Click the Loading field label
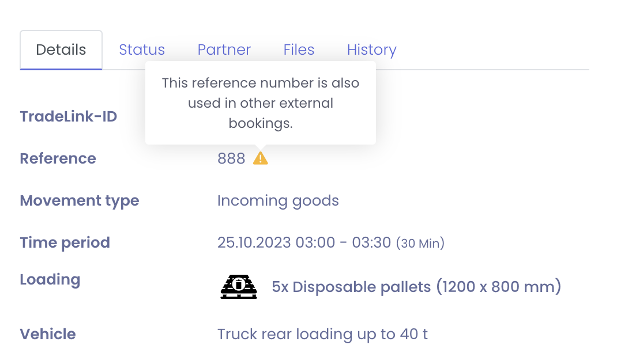This screenshot has height=364, width=617. [x=50, y=279]
